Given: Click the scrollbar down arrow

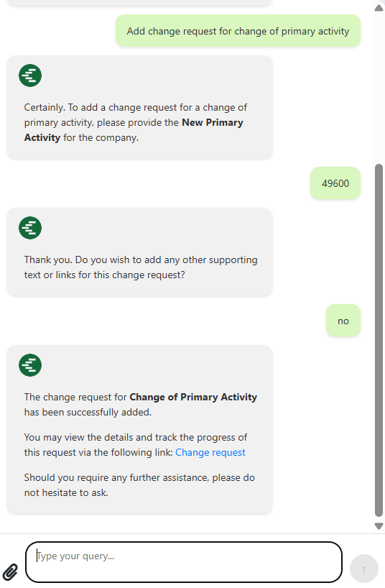Looking at the screenshot, I should (x=379, y=526).
